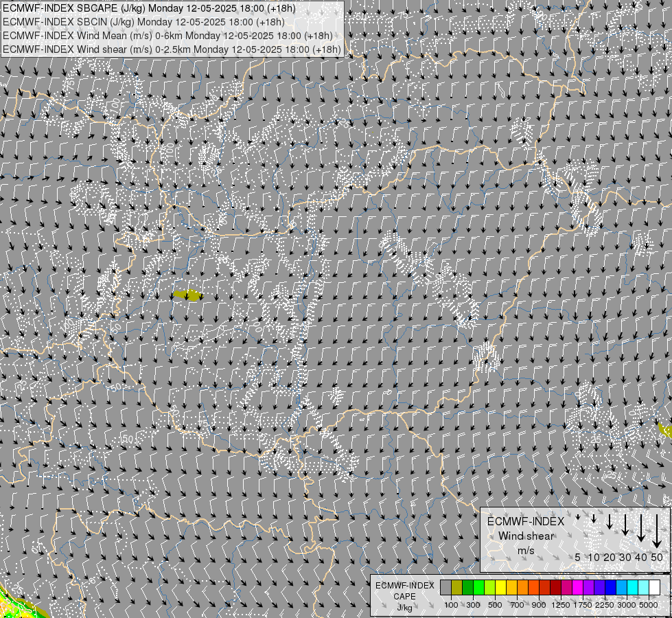Viewport: 672px width, 618px height.
Task: Select the white swatch in CAPE scale
Action: tap(654, 587)
